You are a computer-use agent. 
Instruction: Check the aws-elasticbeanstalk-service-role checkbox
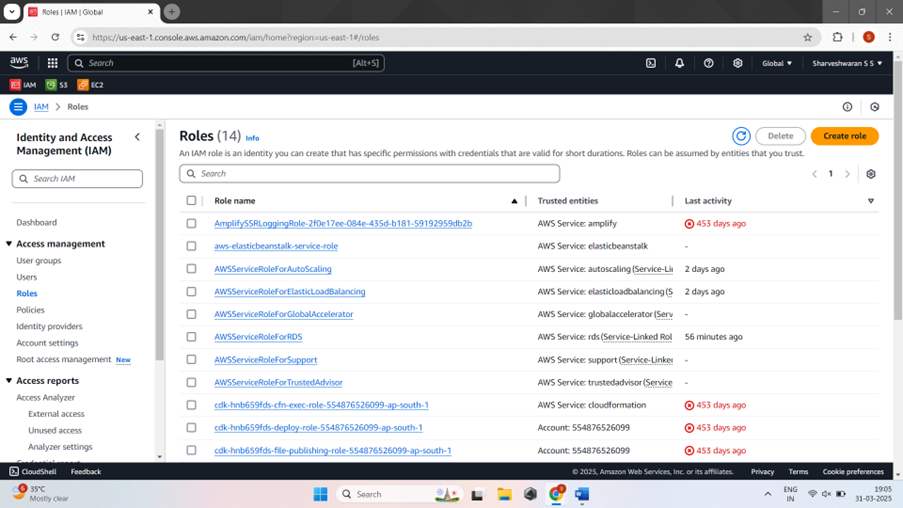pos(191,246)
